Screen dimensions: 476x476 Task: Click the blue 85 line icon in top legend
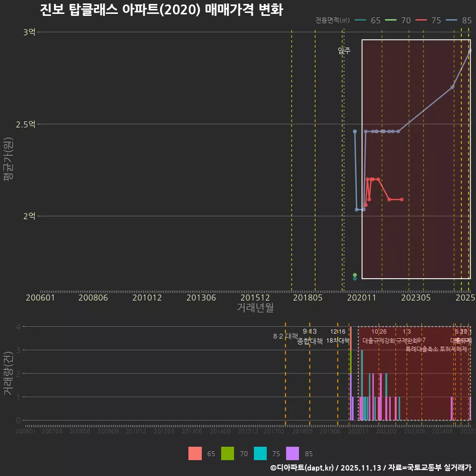[452, 20]
